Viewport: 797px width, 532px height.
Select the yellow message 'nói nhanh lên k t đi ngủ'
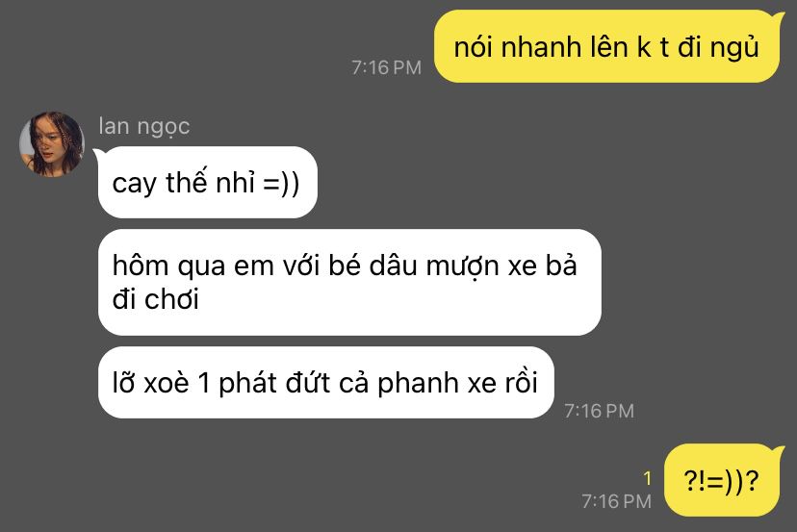tap(607, 47)
